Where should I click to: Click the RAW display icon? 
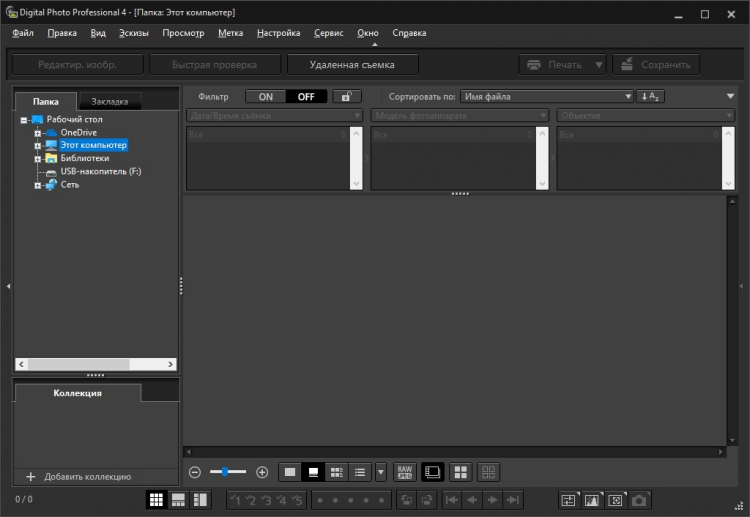click(x=405, y=472)
